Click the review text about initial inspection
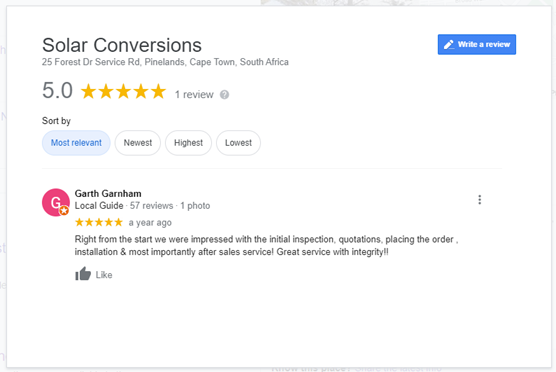 (266, 245)
